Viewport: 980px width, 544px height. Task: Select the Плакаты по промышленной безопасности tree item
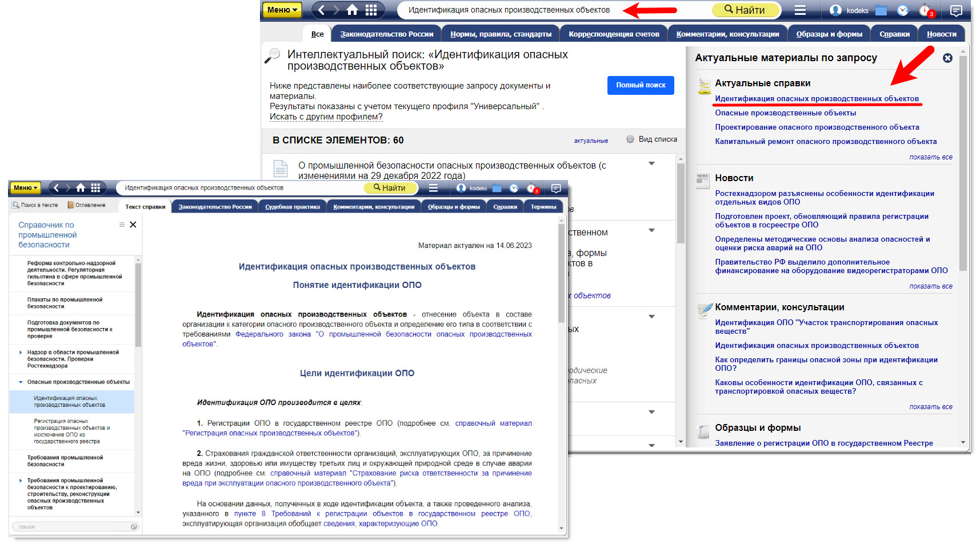click(71, 303)
